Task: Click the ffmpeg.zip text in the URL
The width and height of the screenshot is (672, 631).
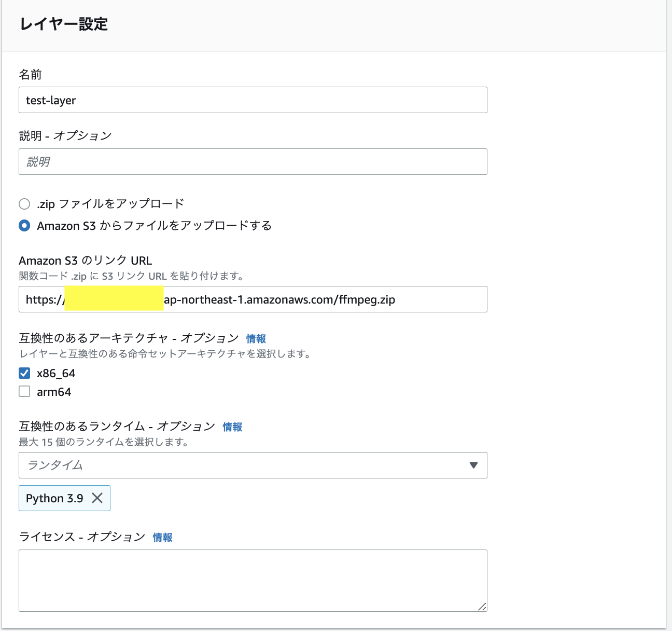Action: pos(370,299)
